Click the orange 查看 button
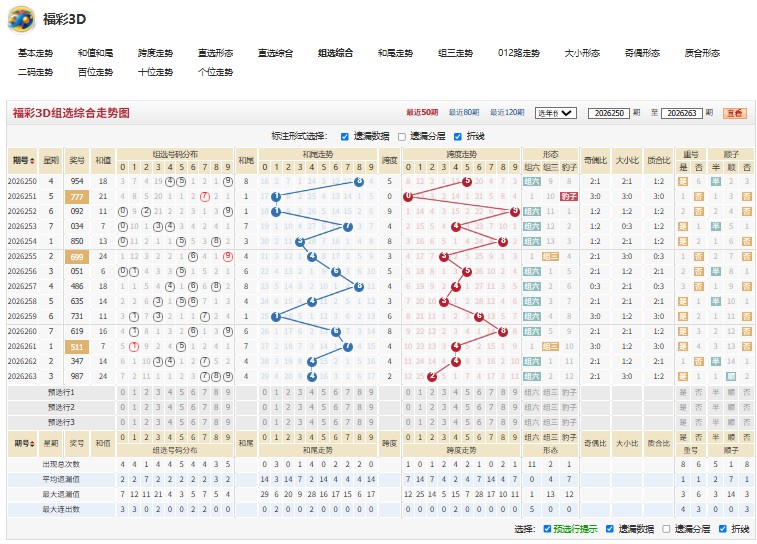757x544 pixels. (735, 113)
